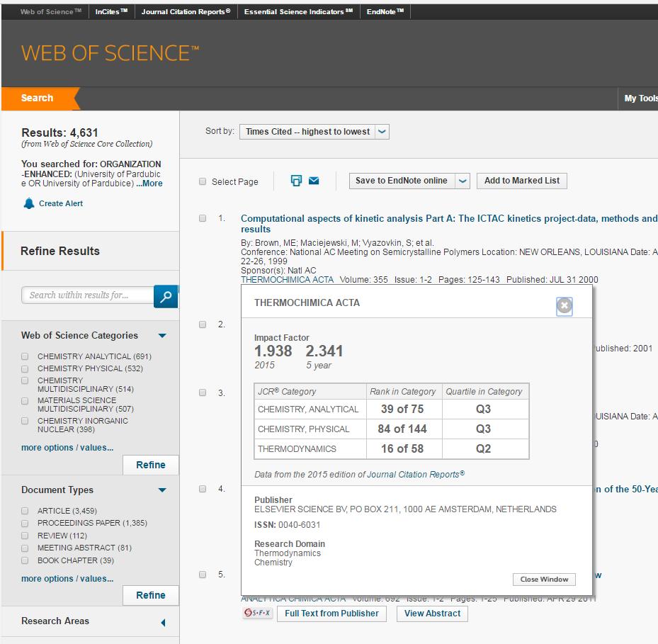
Task: Click the Search within results input field
Action: (x=88, y=295)
